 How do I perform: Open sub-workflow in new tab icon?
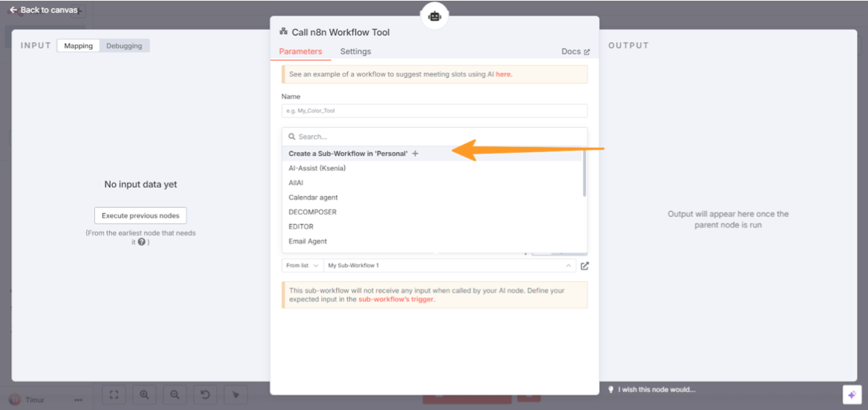point(585,266)
